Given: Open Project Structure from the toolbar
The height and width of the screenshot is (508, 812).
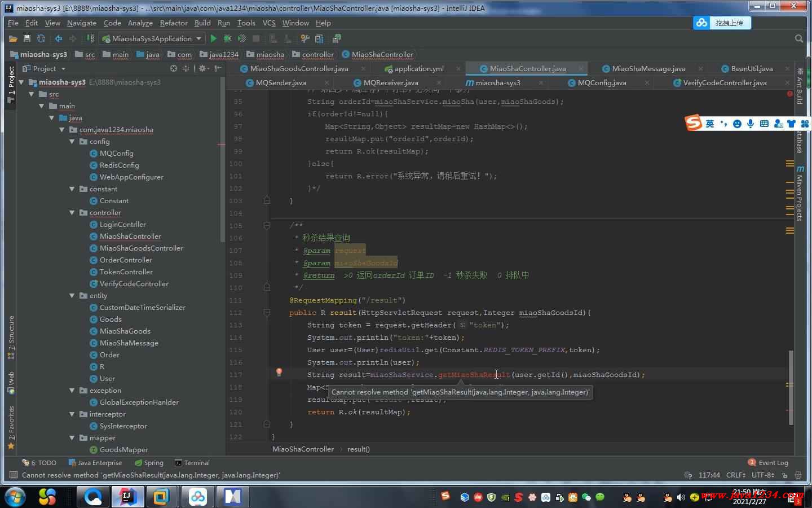Looking at the screenshot, I should (x=319, y=38).
